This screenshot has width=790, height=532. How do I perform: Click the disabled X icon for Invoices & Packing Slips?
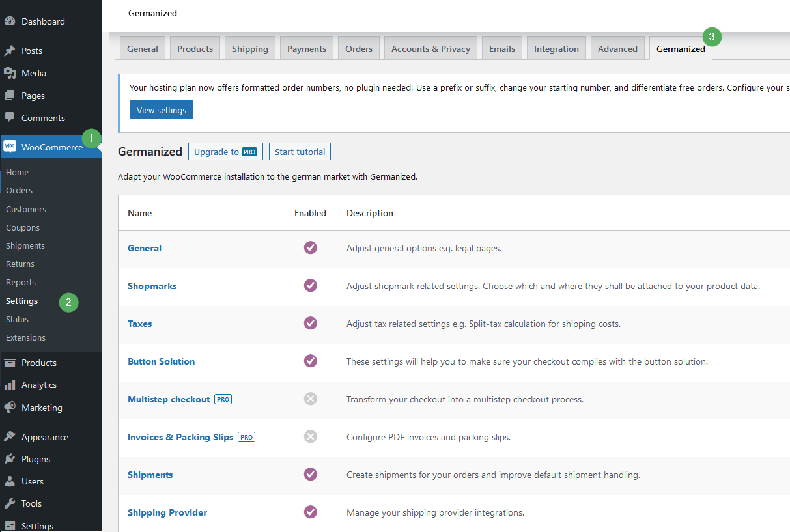[311, 437]
